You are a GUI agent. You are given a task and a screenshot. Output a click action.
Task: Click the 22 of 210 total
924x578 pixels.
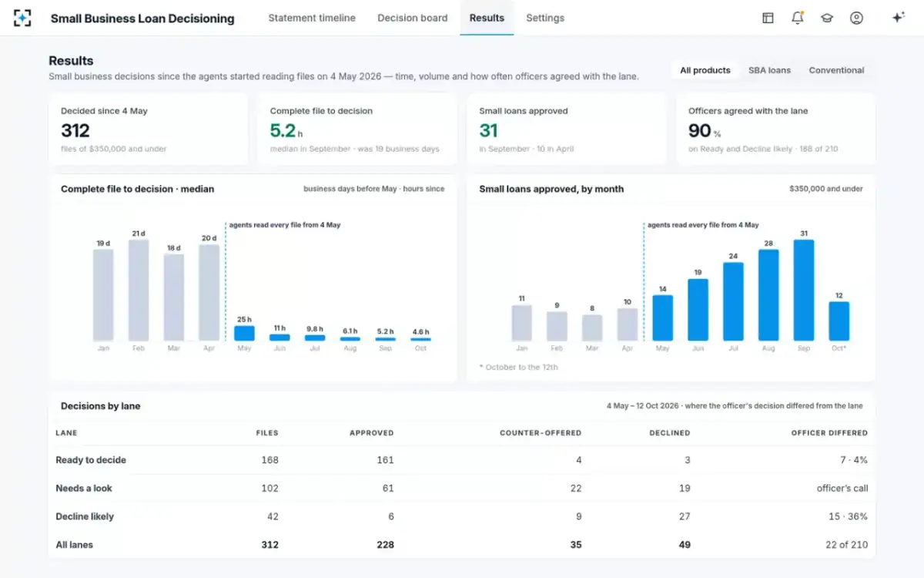pos(847,544)
